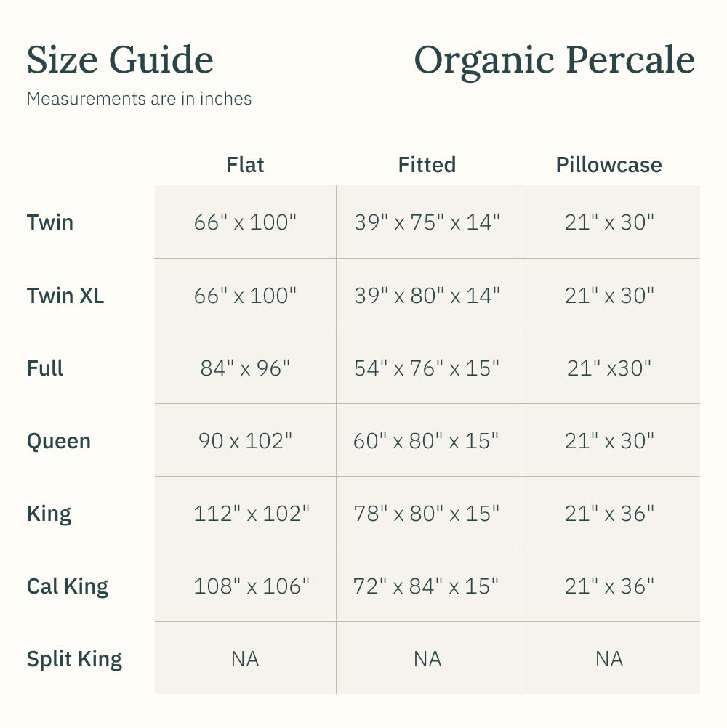Click the Split King row label
727x728 pixels.
(x=74, y=659)
